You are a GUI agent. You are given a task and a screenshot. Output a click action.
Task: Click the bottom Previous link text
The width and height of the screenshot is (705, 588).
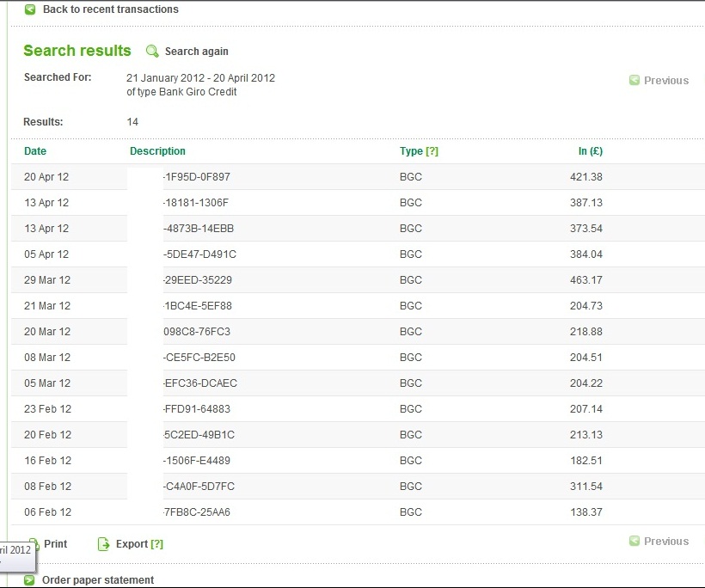[x=665, y=542]
